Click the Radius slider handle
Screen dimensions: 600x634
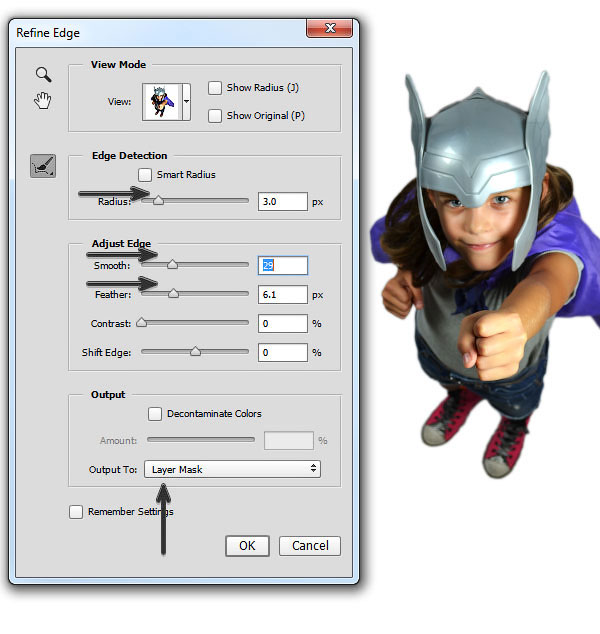point(158,200)
